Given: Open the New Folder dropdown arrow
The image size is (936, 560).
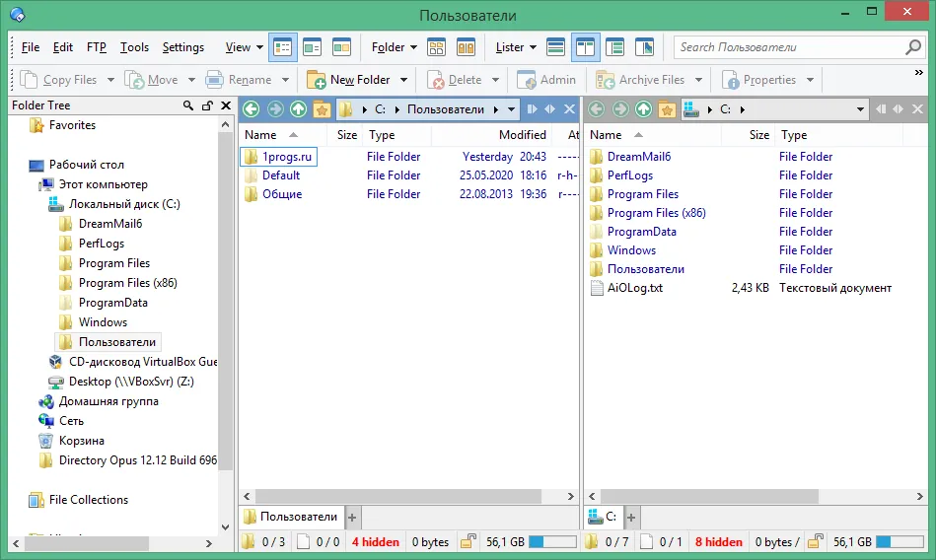Looking at the screenshot, I should pyautogui.click(x=404, y=80).
